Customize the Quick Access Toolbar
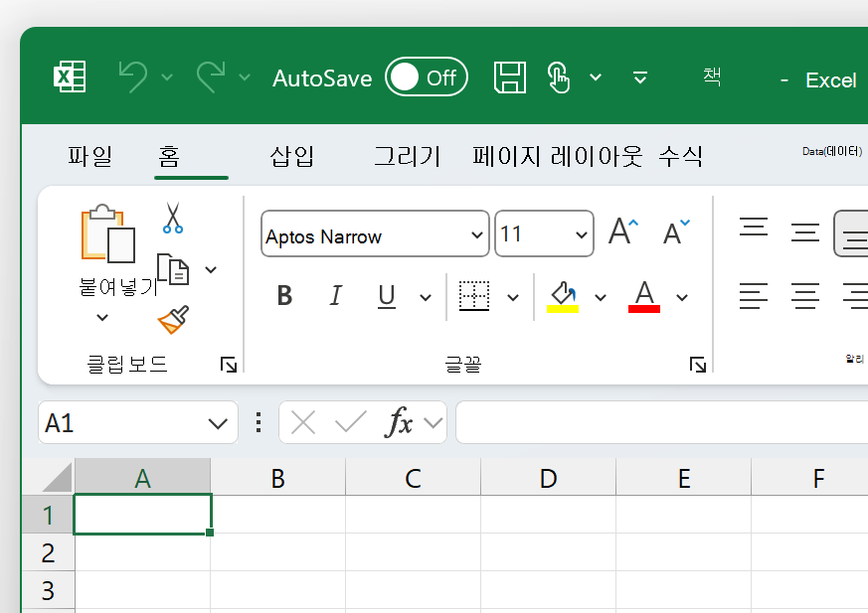The width and height of the screenshot is (868, 613). 640,77
